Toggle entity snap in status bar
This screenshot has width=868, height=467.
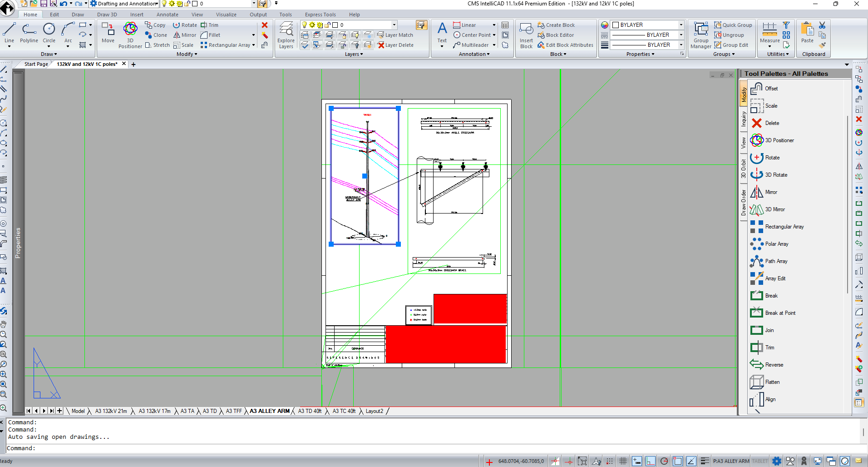[x=678, y=461]
